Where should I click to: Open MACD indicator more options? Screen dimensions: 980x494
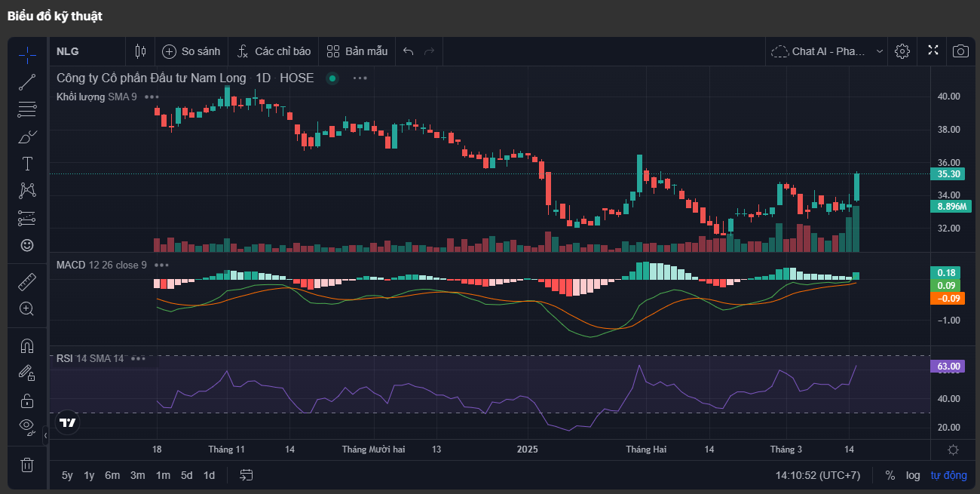[x=161, y=265]
